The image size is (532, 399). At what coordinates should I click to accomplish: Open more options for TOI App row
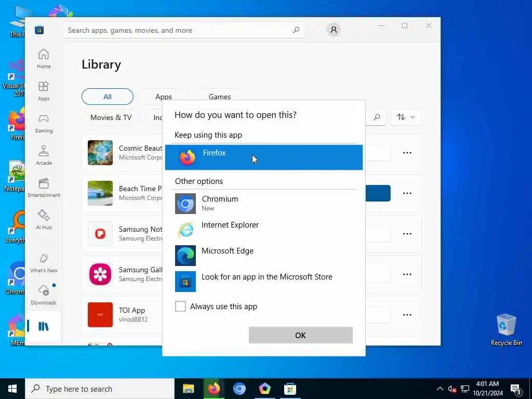coord(407,315)
